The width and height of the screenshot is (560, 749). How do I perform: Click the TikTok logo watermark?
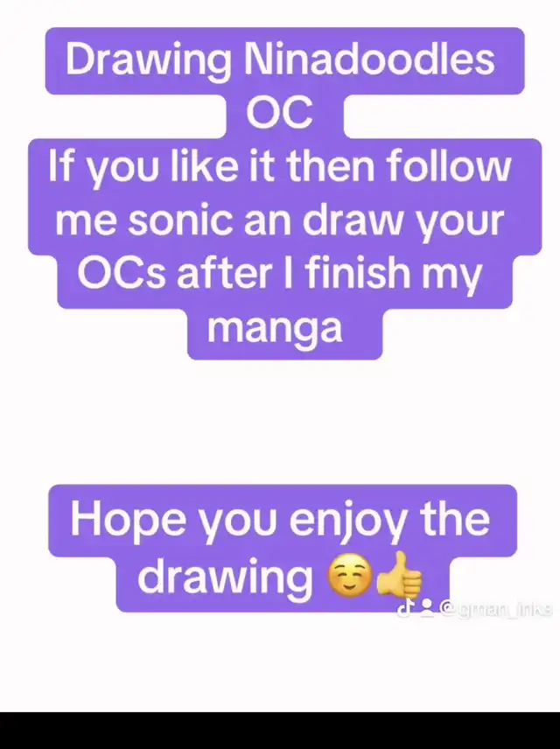(405, 609)
